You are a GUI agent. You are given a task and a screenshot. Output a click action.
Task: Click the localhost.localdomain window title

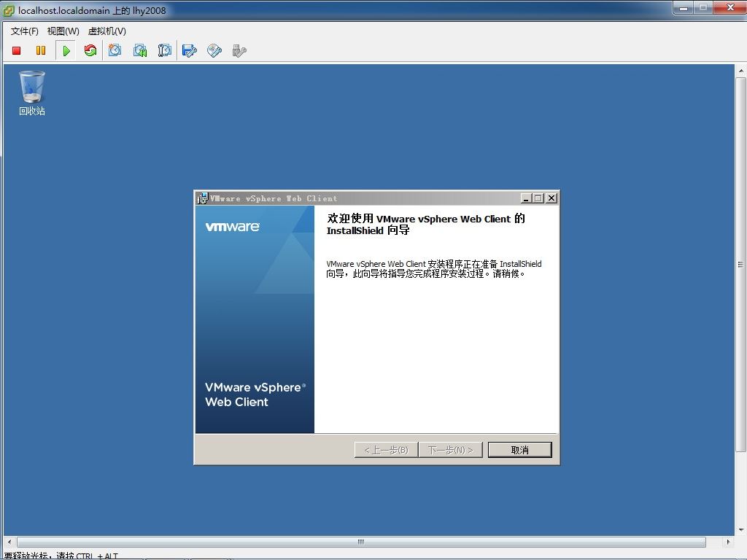(92, 10)
